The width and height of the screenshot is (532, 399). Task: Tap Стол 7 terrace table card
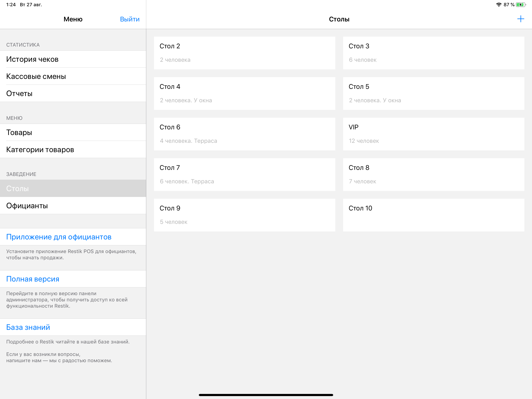tap(244, 175)
